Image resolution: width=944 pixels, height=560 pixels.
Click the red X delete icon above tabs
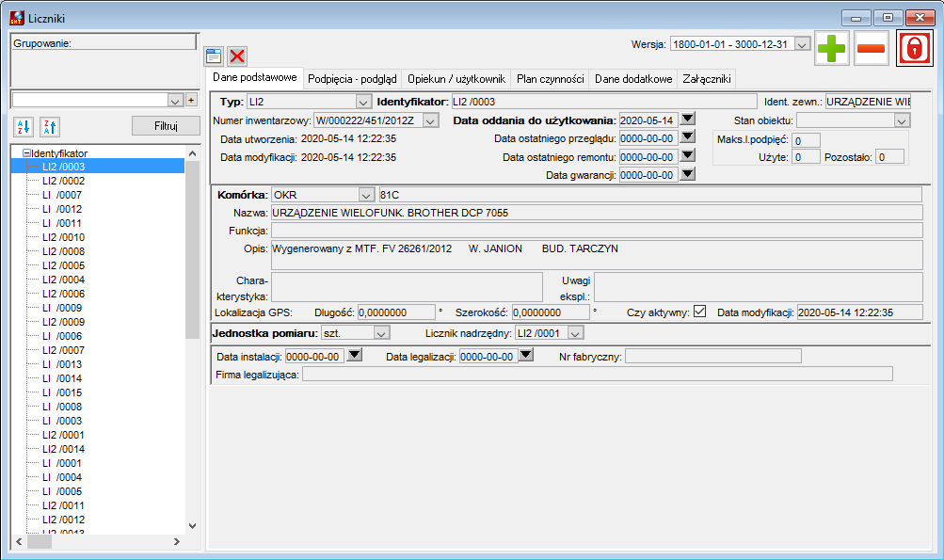[x=237, y=56]
